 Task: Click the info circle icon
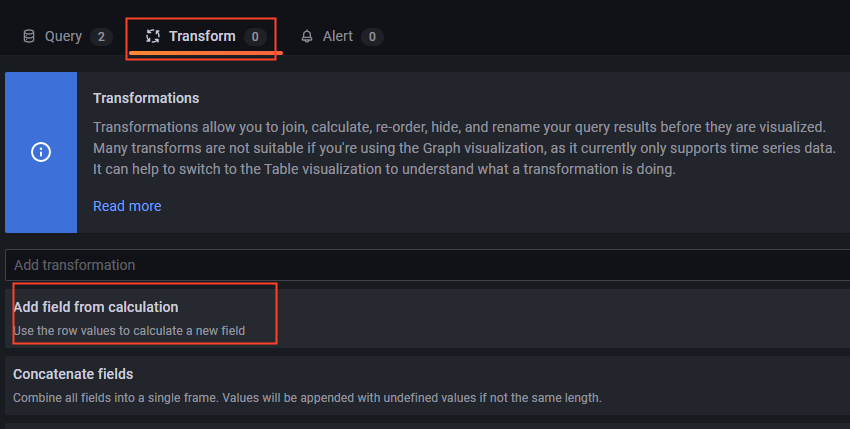pyautogui.click(x=41, y=152)
